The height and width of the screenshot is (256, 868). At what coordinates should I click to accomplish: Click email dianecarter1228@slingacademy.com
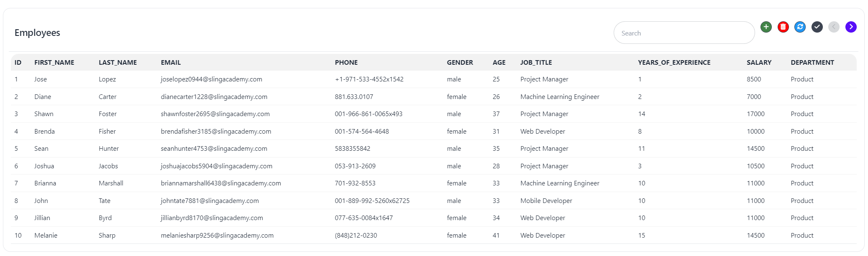click(214, 97)
